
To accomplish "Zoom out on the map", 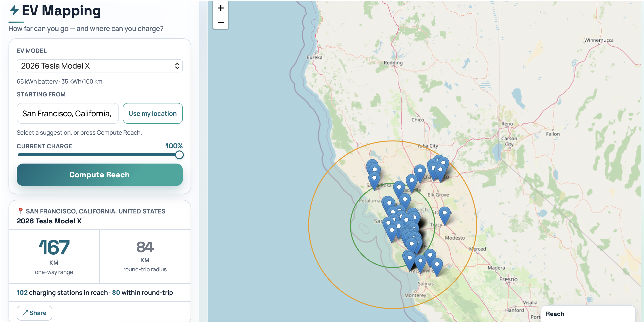I will coord(221,23).
